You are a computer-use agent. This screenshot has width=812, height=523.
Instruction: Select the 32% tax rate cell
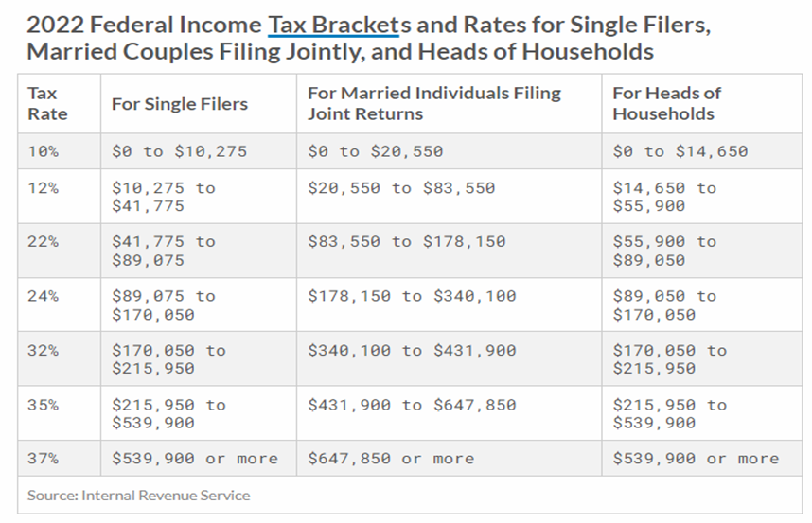43,350
